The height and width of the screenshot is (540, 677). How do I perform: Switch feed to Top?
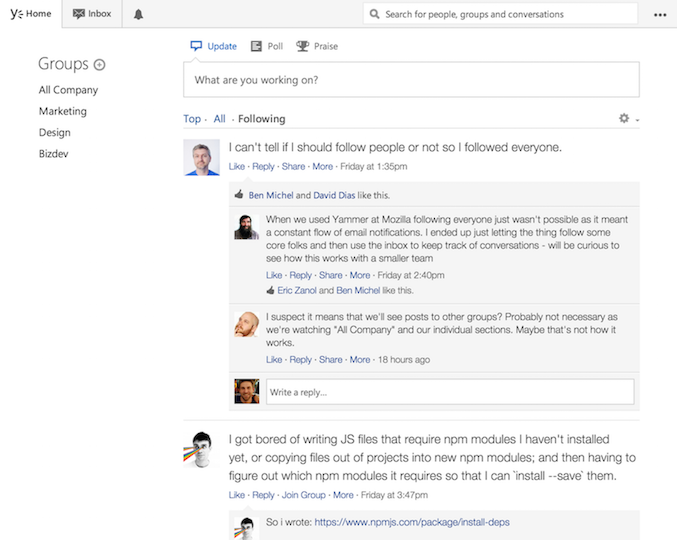tap(192, 119)
